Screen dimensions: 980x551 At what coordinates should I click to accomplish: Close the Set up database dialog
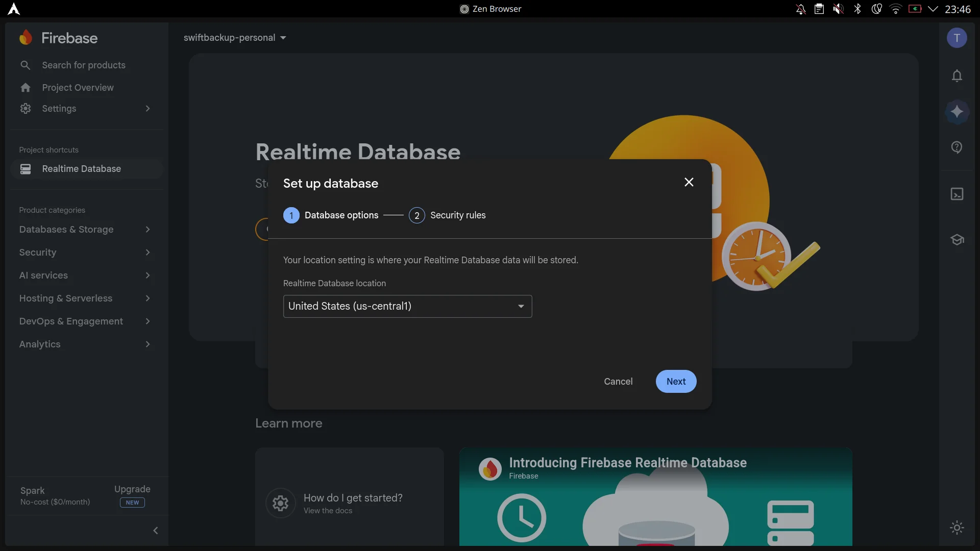pyautogui.click(x=689, y=182)
